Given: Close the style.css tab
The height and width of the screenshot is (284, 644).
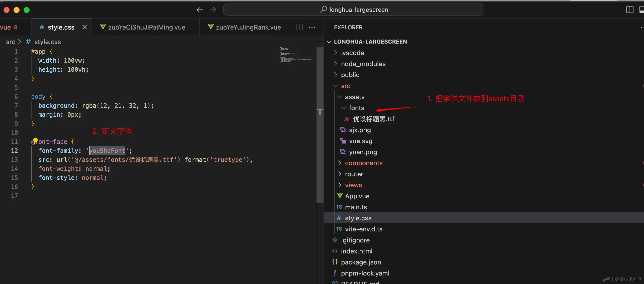Looking at the screenshot, I should (85, 27).
